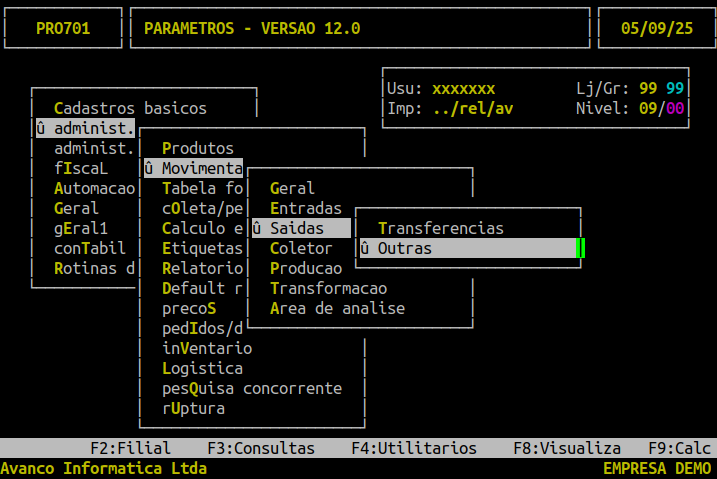This screenshot has height=479, width=717.
Task: Open Etiquetas menu item
Action: [203, 248]
